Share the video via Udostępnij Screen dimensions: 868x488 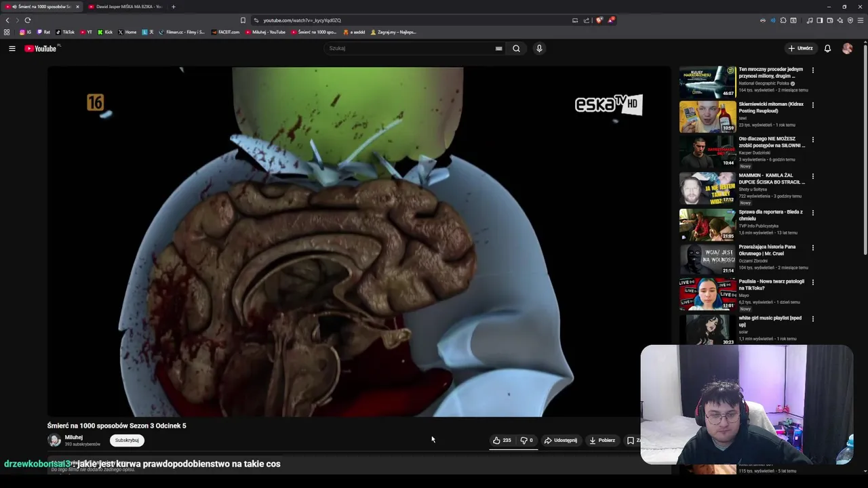pos(561,441)
